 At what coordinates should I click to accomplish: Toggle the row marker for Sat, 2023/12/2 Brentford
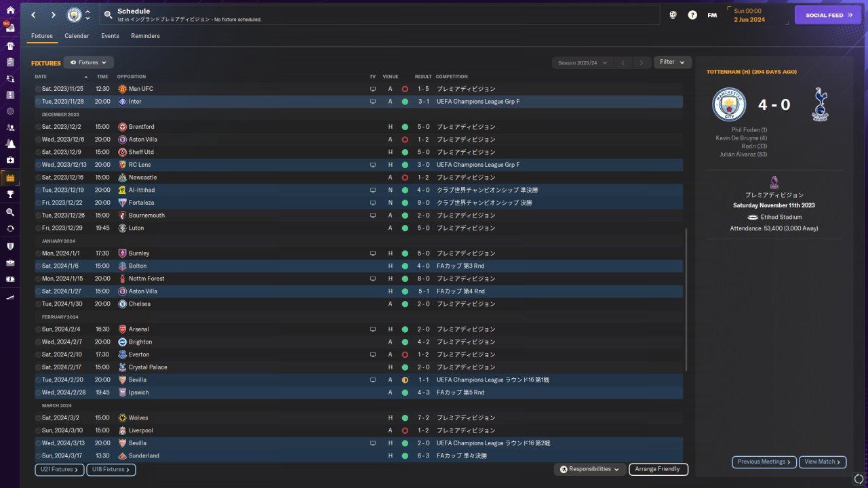click(38, 127)
